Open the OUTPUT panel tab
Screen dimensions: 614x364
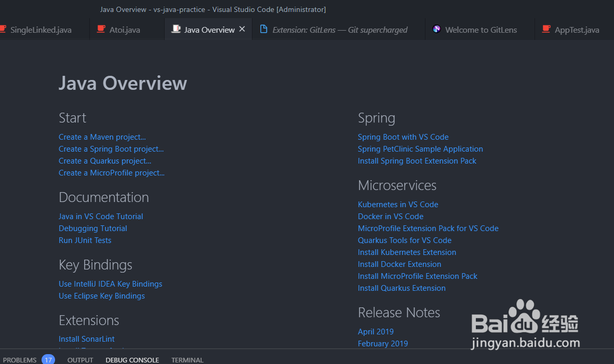click(x=81, y=360)
